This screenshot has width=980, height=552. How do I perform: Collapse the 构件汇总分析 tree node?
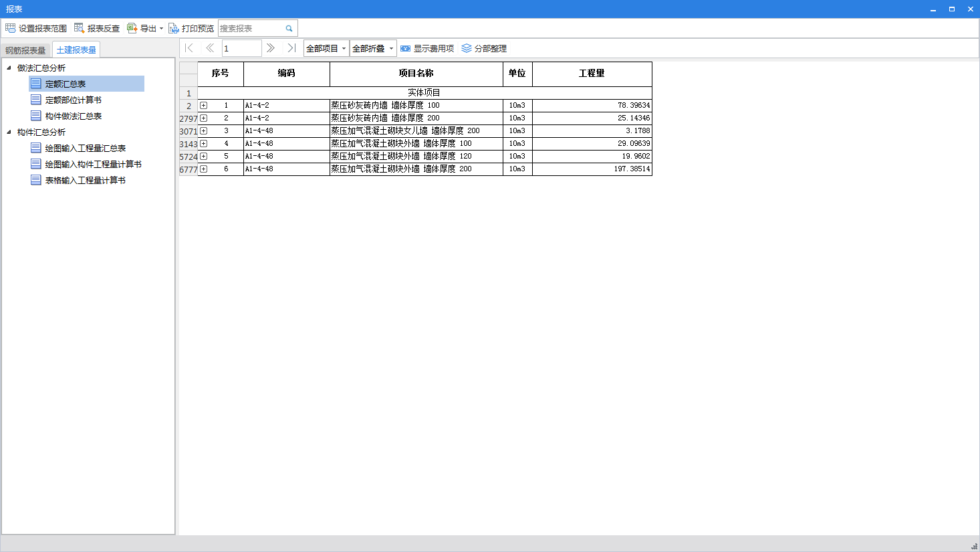tap(9, 132)
